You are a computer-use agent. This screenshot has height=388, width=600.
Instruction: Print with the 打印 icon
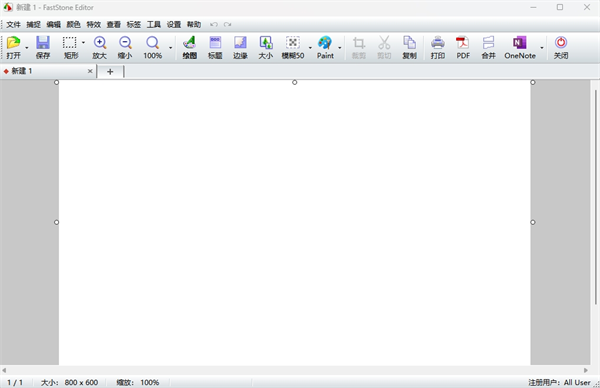click(x=438, y=47)
